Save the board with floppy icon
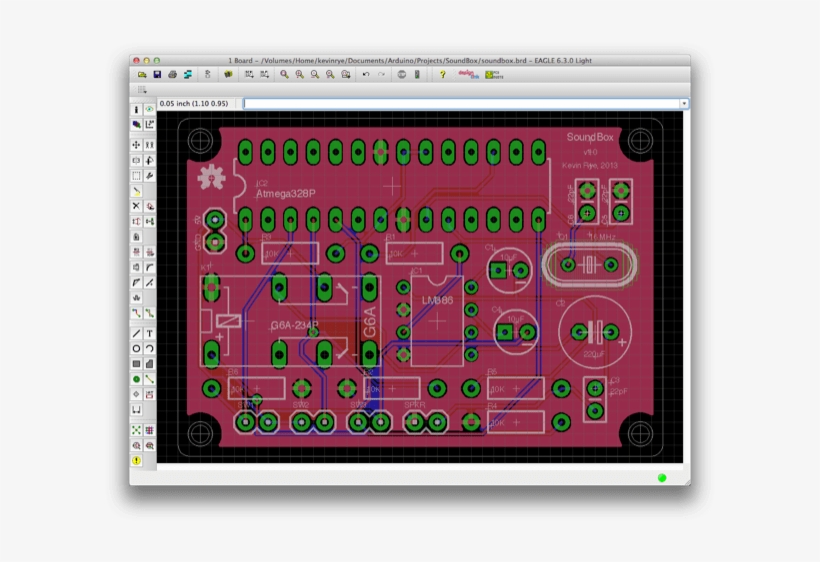Image resolution: width=820 pixels, height=562 pixels. coord(157,75)
